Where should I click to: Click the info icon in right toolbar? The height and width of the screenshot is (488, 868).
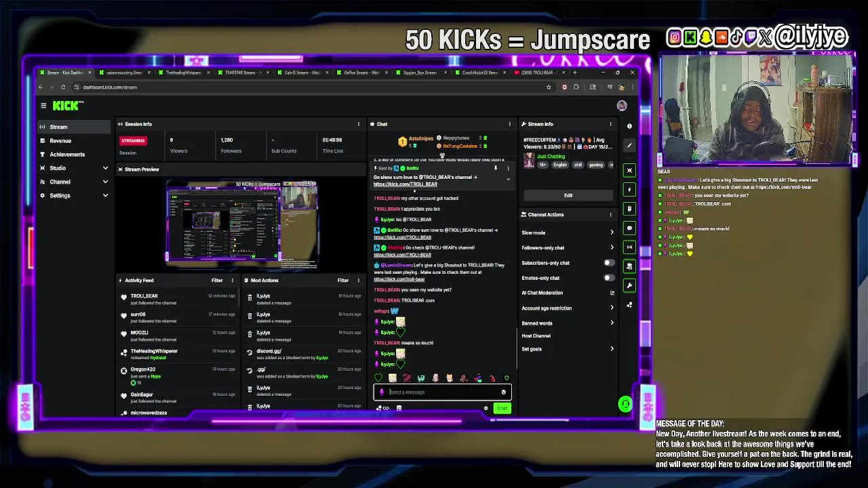click(x=629, y=126)
